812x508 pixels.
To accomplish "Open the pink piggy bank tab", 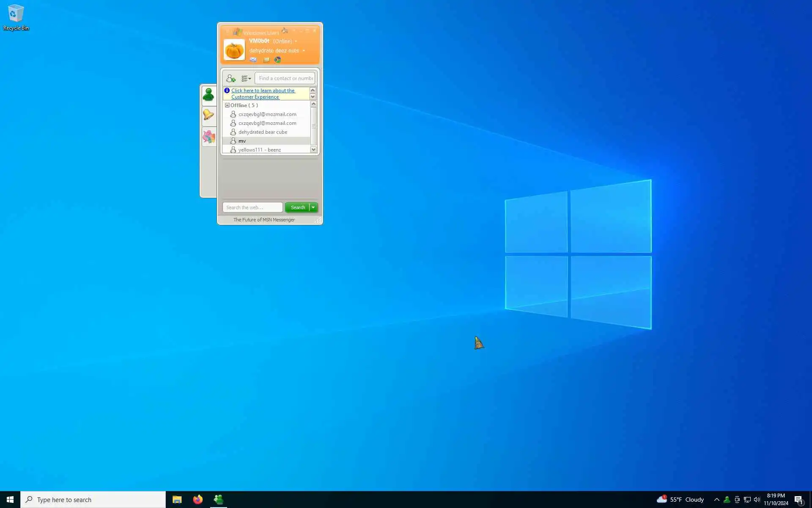I will (208, 137).
